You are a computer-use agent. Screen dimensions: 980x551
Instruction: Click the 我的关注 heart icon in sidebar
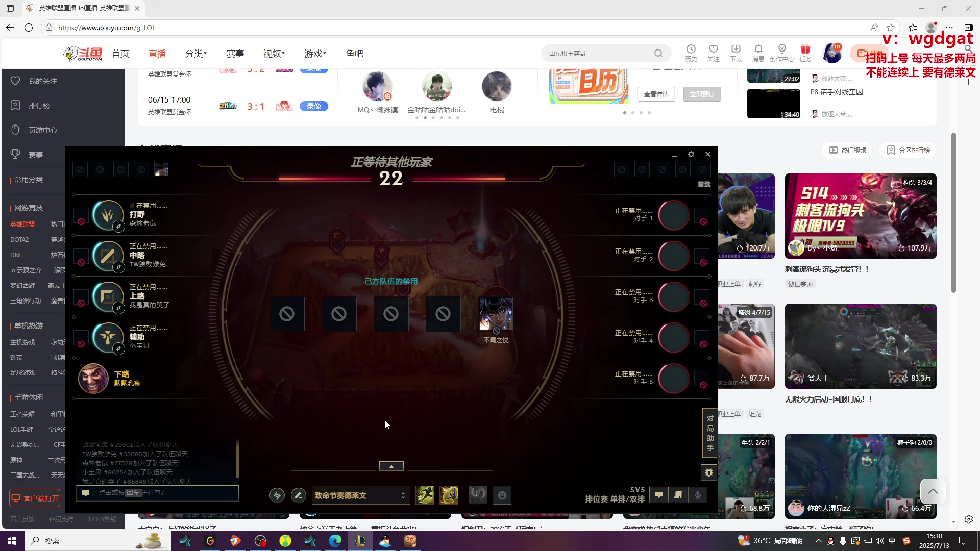tap(15, 81)
